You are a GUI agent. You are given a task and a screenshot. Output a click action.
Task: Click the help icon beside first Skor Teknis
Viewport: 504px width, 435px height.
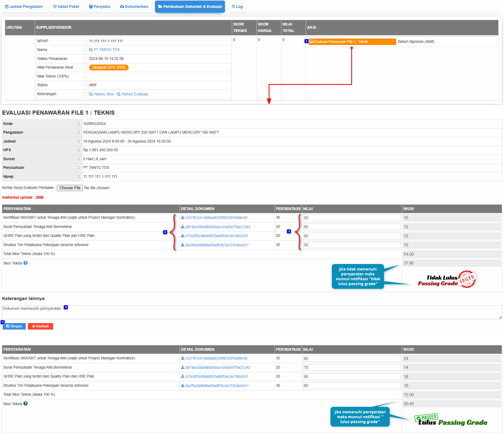pos(25,263)
